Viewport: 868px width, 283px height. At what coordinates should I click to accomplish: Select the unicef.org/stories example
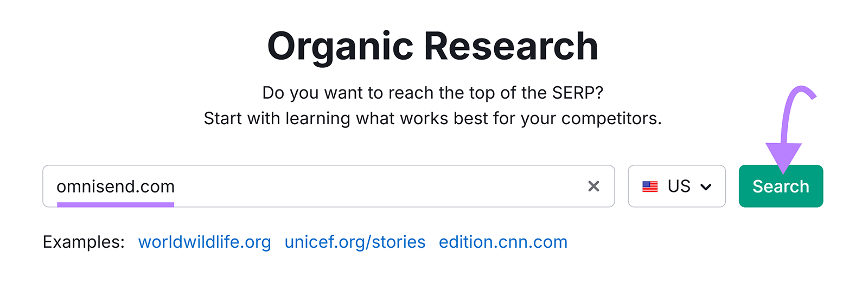355,242
